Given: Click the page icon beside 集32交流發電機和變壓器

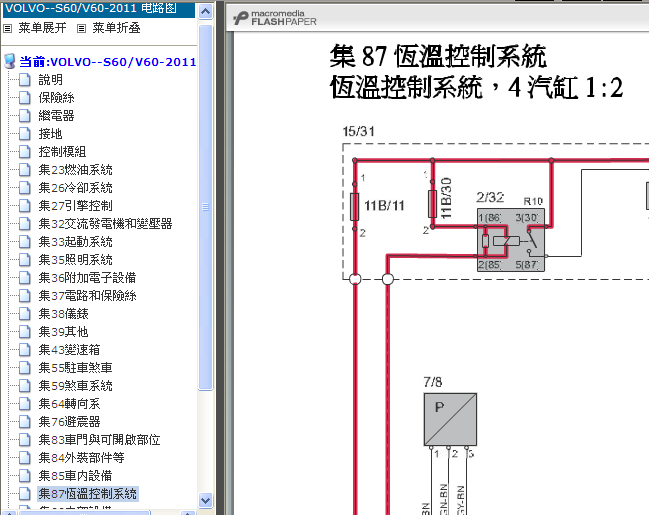Looking at the screenshot, I should 25,224.
